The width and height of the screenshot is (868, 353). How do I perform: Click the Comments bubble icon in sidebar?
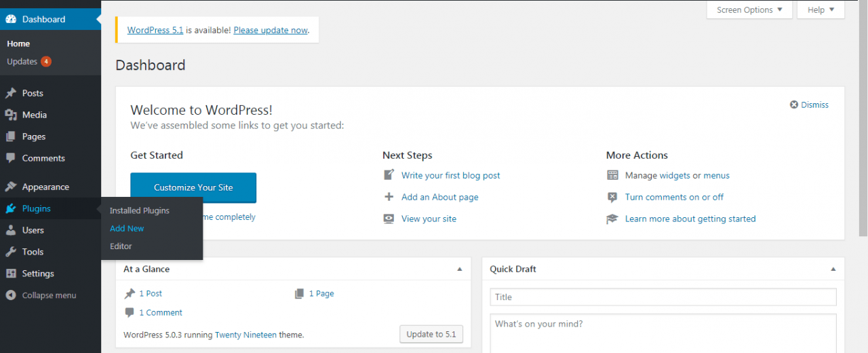coord(11,158)
